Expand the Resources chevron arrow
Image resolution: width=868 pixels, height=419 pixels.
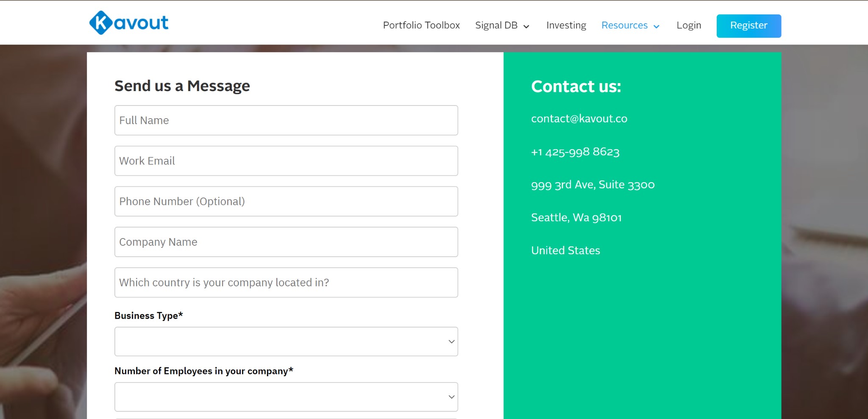pos(657,27)
